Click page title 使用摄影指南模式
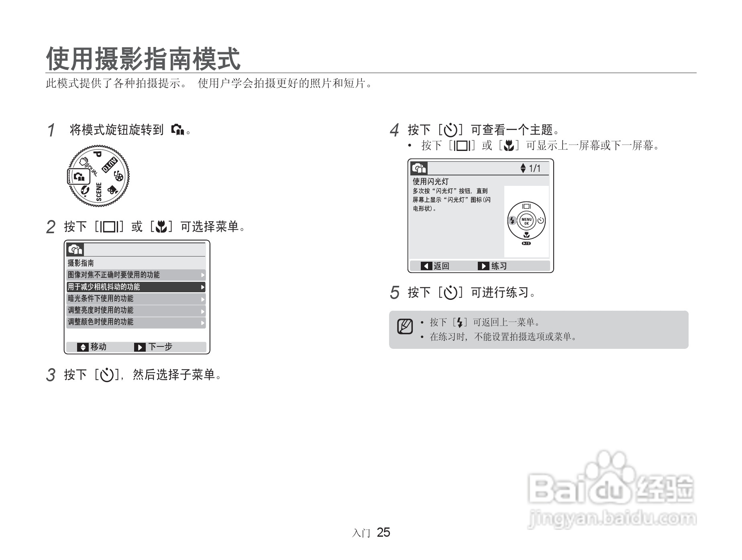Viewport: 742px width, 560px height. (143, 59)
